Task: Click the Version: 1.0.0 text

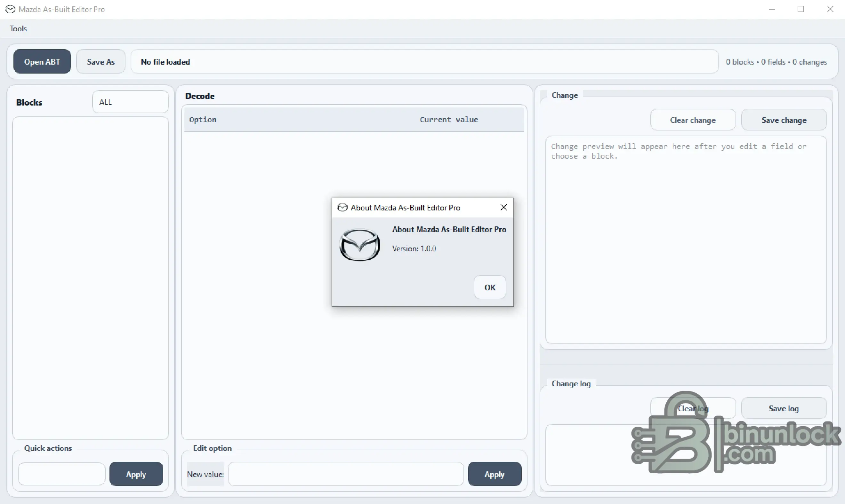Action: coord(414,248)
